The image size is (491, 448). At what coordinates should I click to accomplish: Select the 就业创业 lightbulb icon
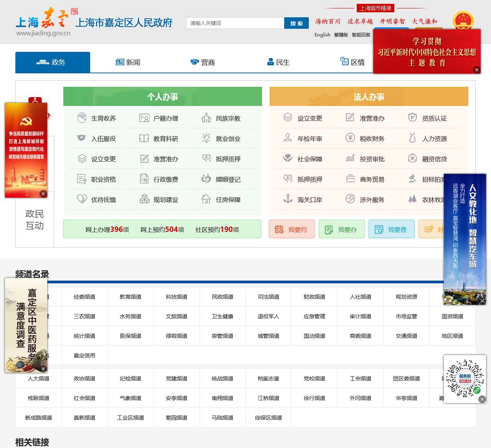tap(206, 138)
